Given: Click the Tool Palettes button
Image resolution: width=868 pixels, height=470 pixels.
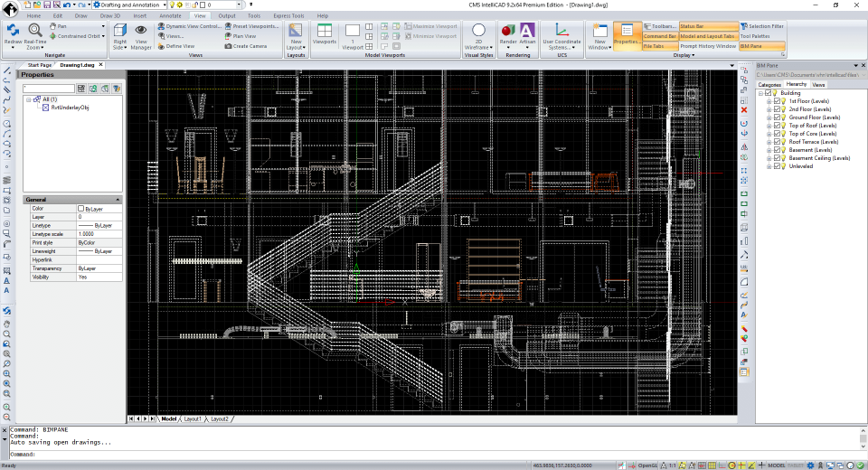Looking at the screenshot, I should pos(755,36).
